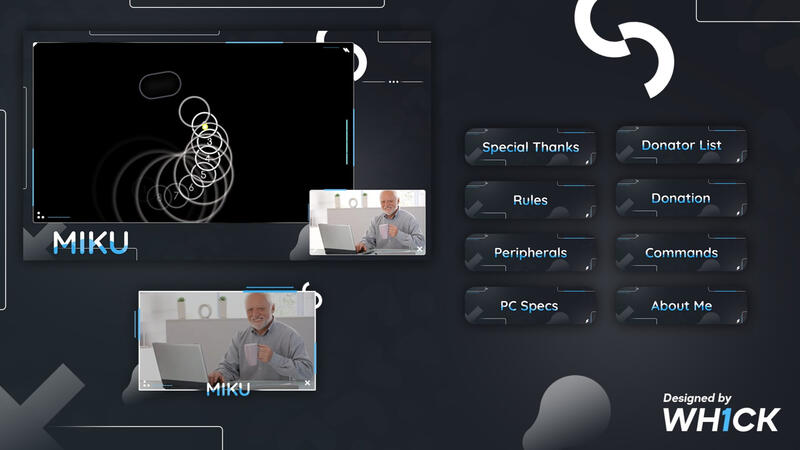The height and width of the screenshot is (450, 800).
Task: Click the X icon on the small webcam overlay
Action: 419,249
